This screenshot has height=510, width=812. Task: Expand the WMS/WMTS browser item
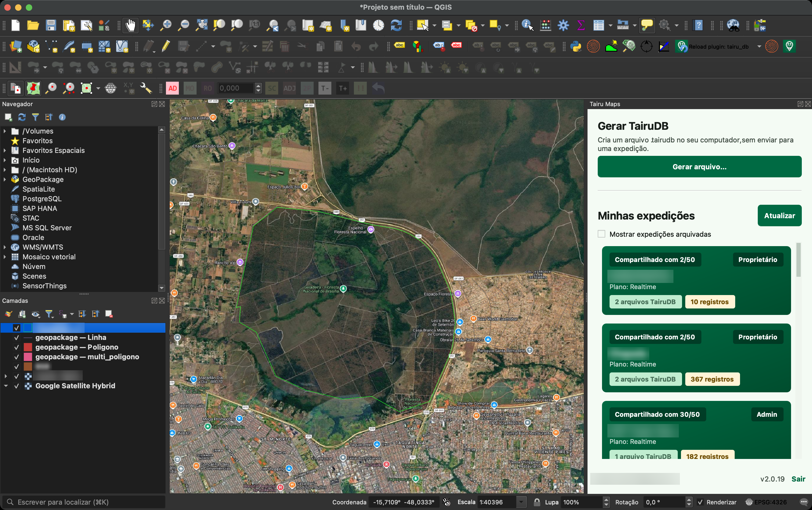click(5, 247)
